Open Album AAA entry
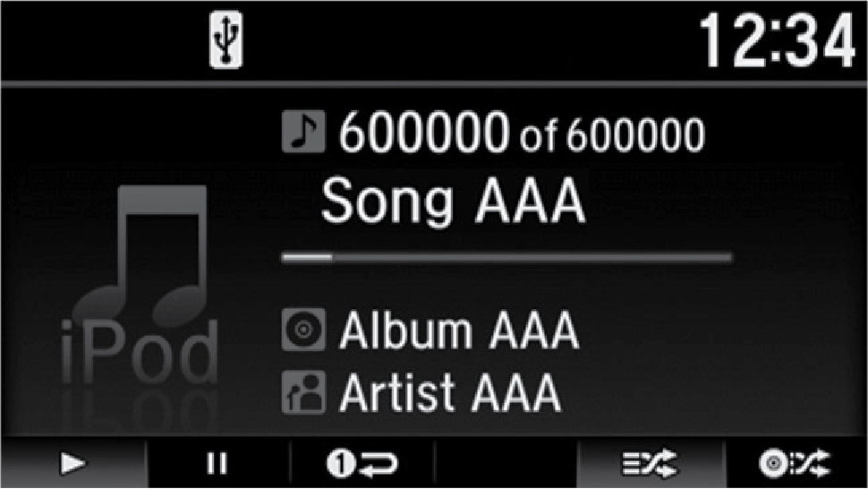The height and width of the screenshot is (489, 868). coord(459,330)
